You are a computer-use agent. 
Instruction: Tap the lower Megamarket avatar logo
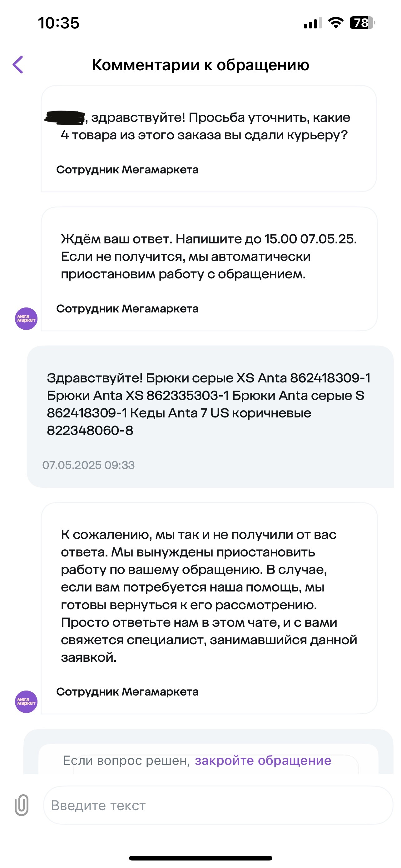coord(26,701)
